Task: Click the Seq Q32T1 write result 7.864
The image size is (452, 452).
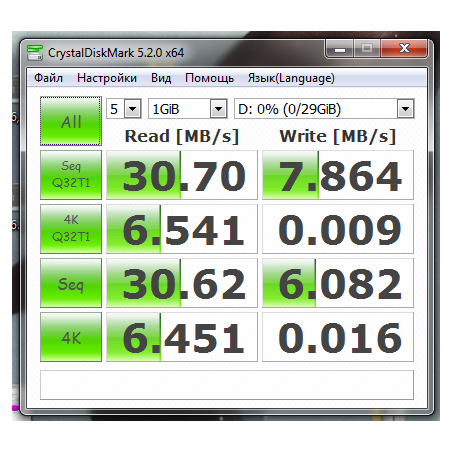Action: [x=338, y=175]
